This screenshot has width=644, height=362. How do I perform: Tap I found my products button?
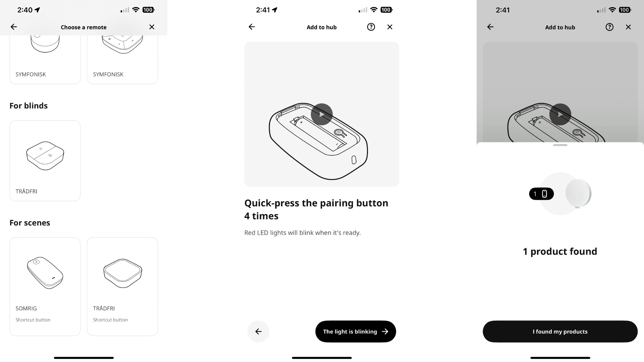tap(560, 331)
